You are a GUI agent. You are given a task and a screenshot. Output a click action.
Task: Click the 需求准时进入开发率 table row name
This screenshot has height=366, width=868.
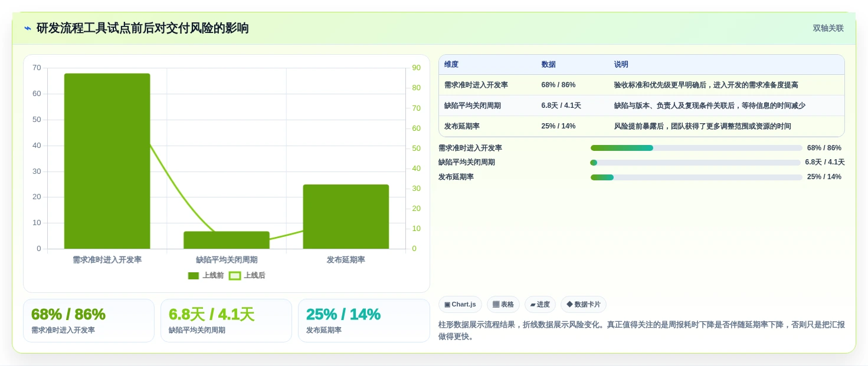coord(476,85)
